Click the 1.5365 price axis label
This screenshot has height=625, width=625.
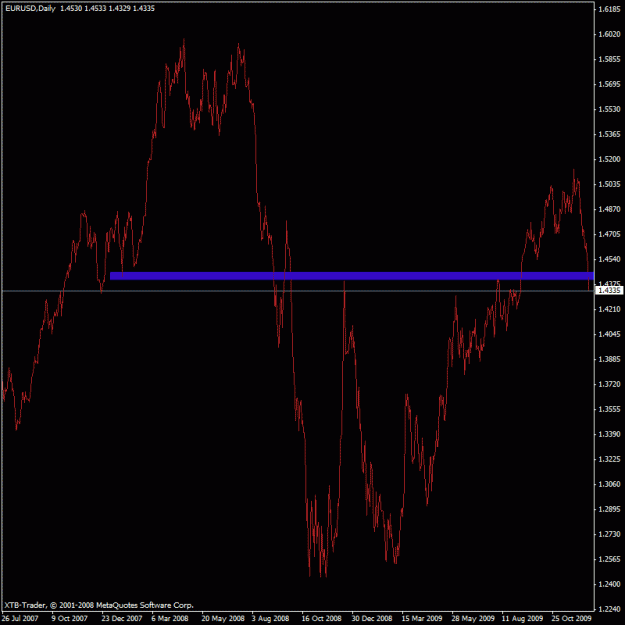[x=609, y=134]
